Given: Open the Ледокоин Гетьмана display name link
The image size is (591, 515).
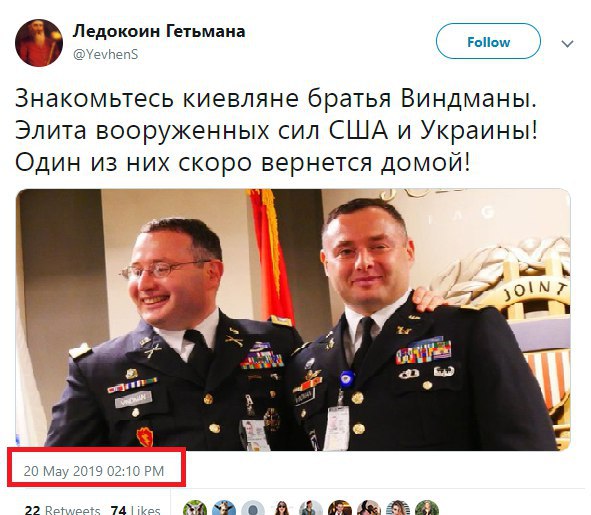Looking at the screenshot, I should (x=159, y=31).
